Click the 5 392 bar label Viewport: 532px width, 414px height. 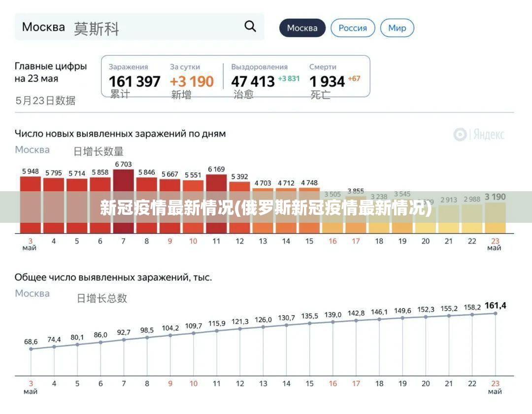click(x=239, y=176)
